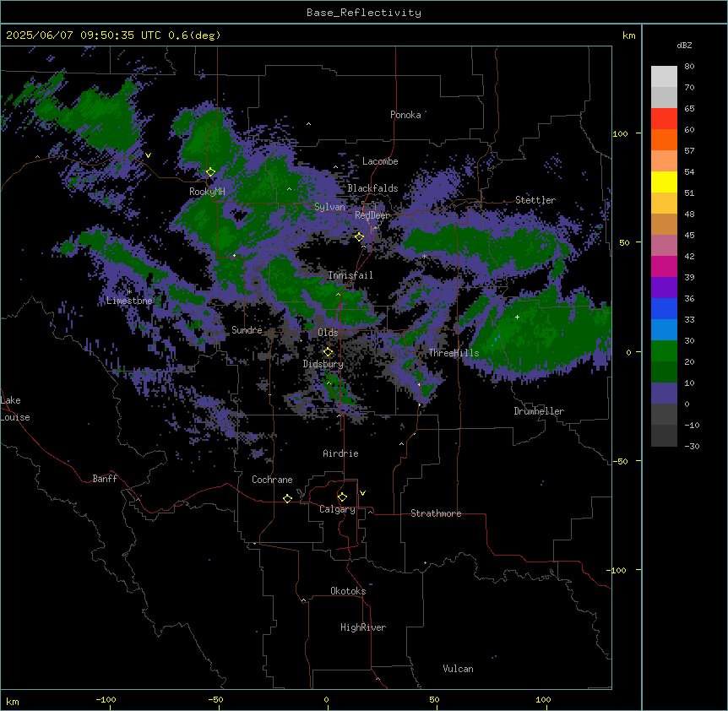Click the Limestone label
The height and width of the screenshot is (711, 728).
pyautogui.click(x=129, y=301)
